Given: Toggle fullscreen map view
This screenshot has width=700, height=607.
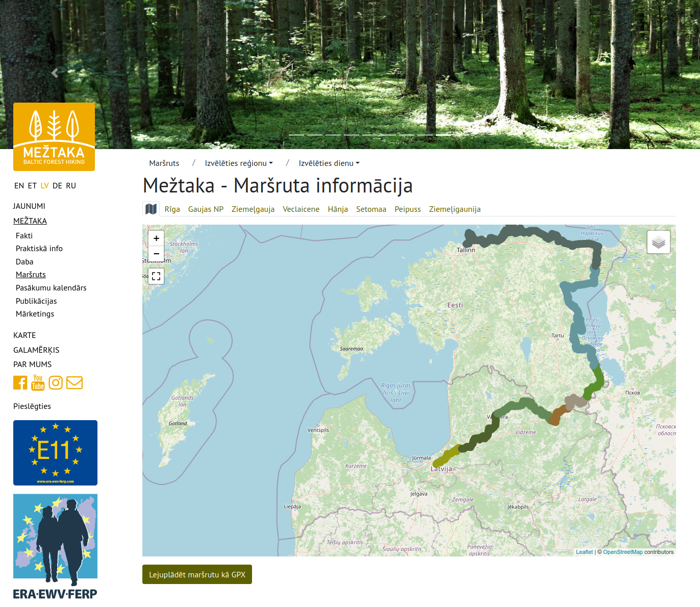Looking at the screenshot, I should (156, 276).
